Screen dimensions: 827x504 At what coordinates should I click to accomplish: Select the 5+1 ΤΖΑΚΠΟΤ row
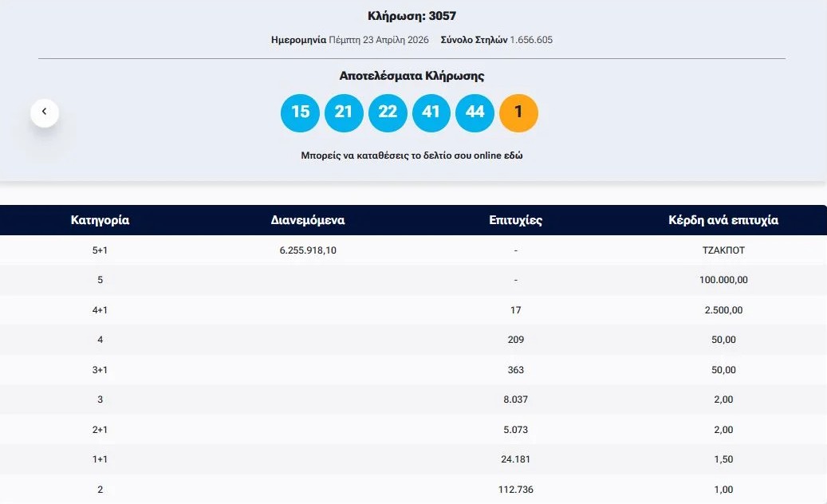(x=413, y=250)
